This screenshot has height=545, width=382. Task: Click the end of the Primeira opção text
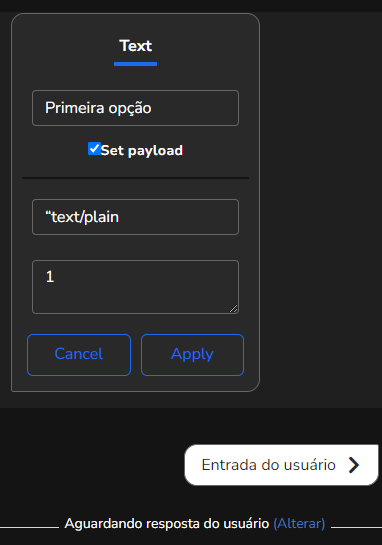point(152,108)
